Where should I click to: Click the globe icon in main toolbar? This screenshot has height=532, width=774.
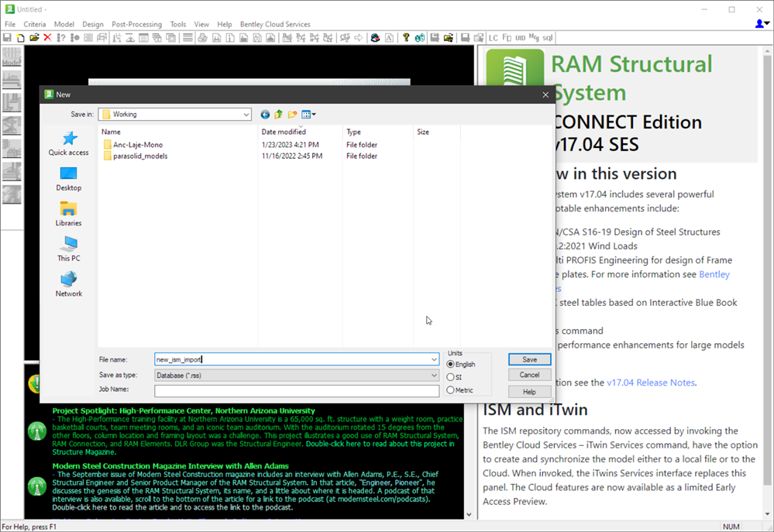[x=375, y=37]
